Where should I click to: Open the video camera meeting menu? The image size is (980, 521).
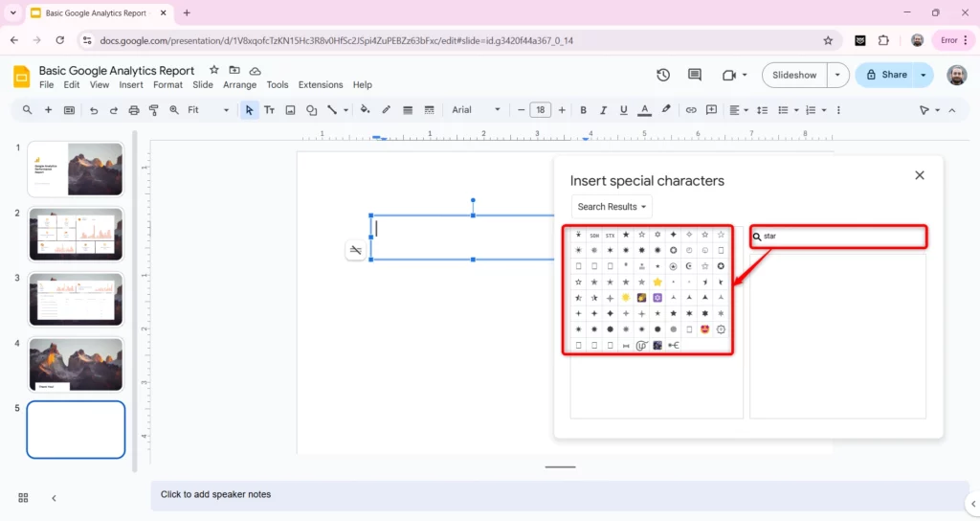coord(734,75)
